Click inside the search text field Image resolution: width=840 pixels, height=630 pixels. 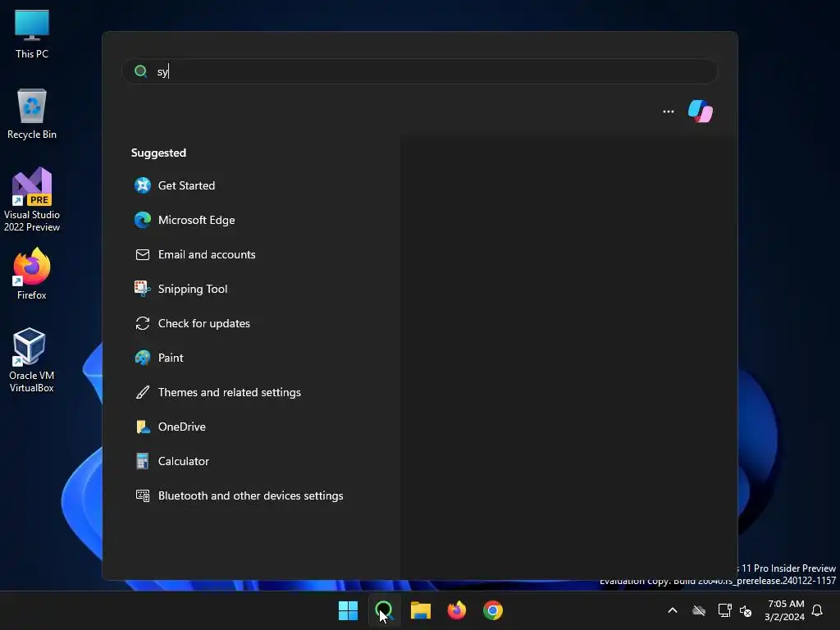[419, 71]
